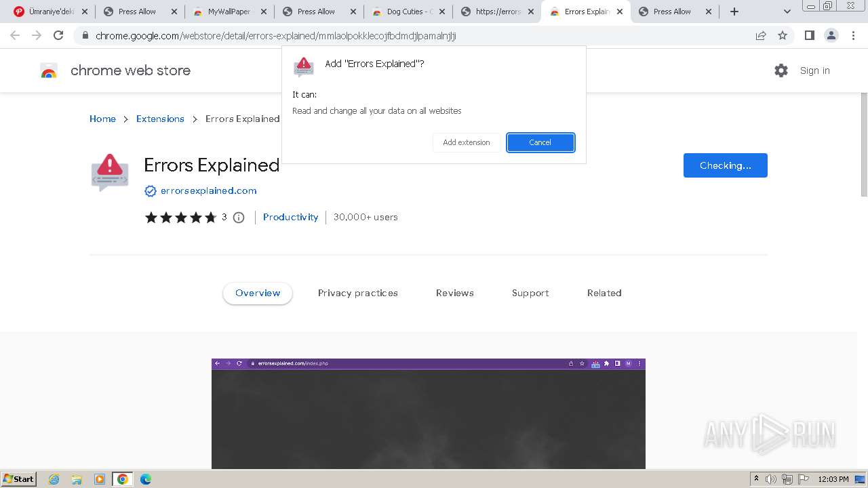Show hidden tray icons arrow

click(757, 479)
